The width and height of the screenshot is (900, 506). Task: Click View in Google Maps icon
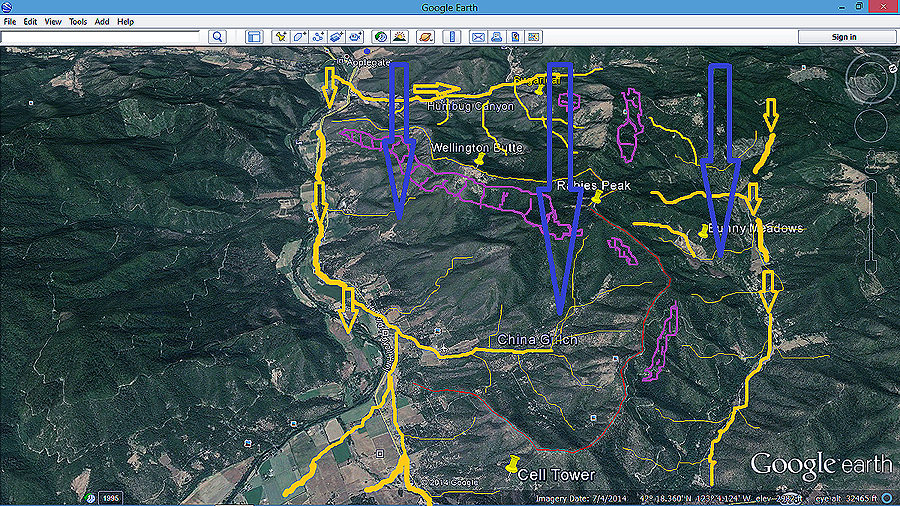click(x=534, y=37)
